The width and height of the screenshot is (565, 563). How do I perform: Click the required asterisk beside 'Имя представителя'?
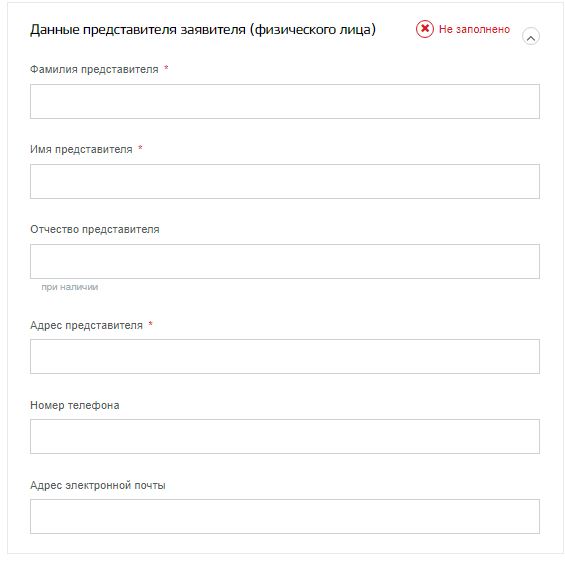(x=140, y=147)
